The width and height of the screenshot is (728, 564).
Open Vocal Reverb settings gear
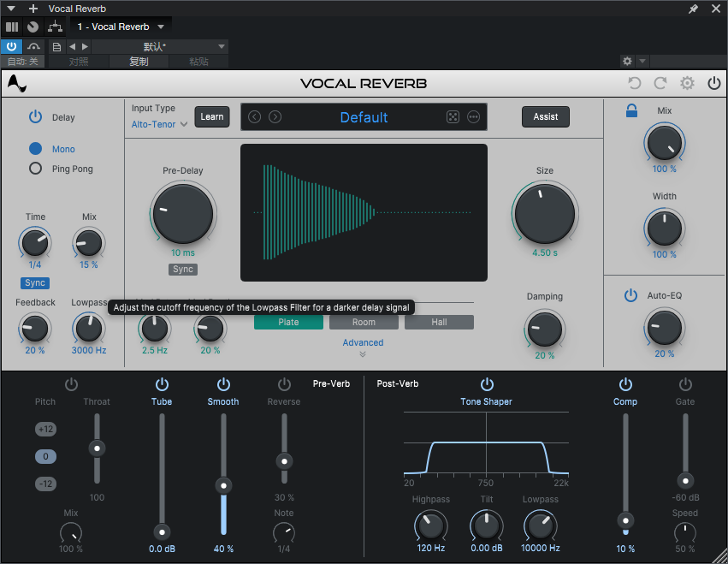click(687, 83)
